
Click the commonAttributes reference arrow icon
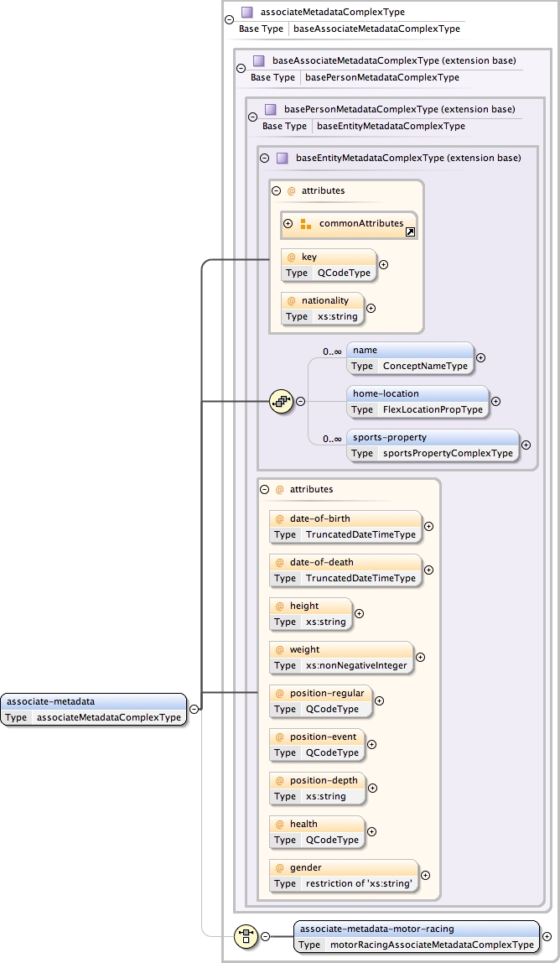pyautogui.click(x=410, y=232)
